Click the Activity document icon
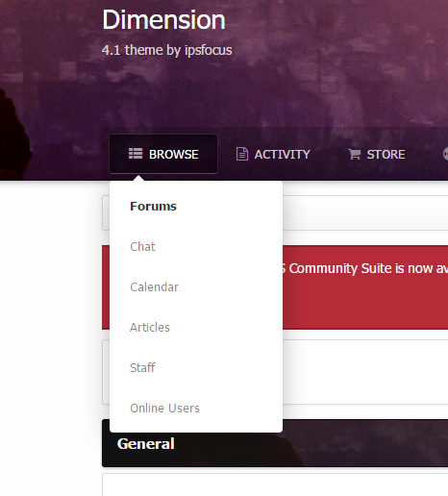Image resolution: width=448 pixels, height=496 pixels. coord(242,154)
